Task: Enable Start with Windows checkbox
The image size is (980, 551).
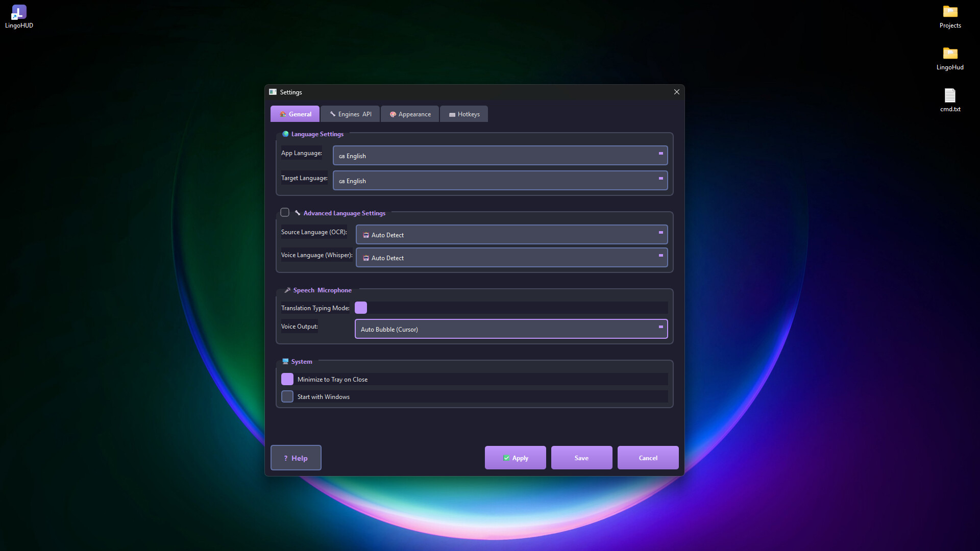Action: click(x=287, y=396)
